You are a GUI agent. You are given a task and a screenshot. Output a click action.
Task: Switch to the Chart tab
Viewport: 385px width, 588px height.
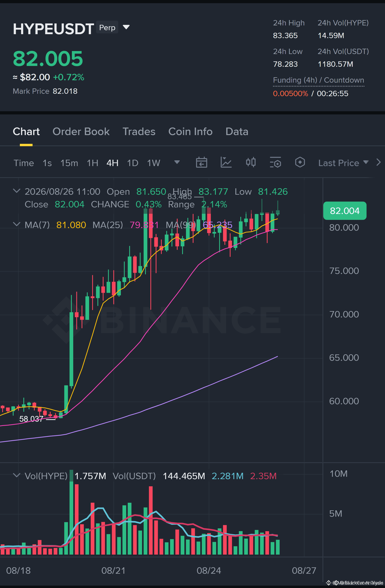(26, 132)
